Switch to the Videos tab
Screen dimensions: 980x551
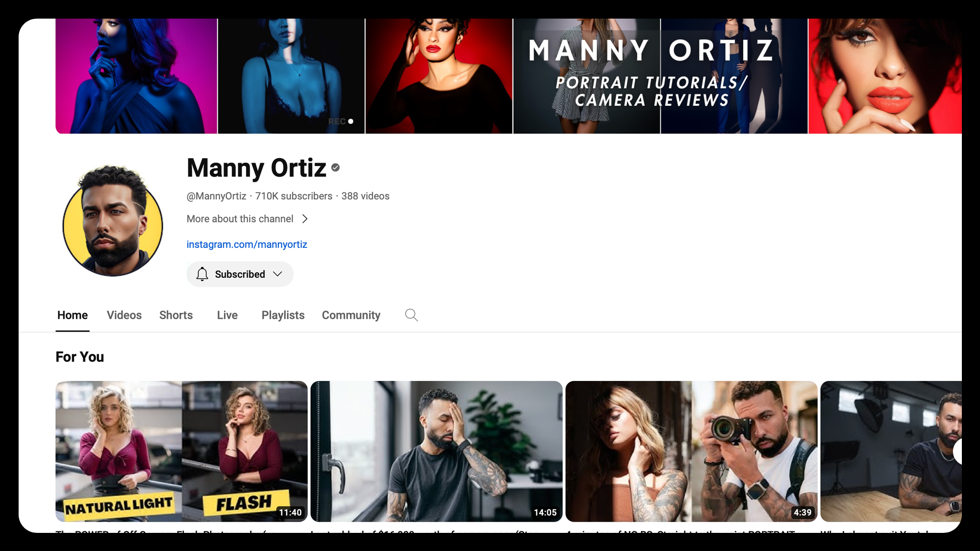(x=124, y=315)
